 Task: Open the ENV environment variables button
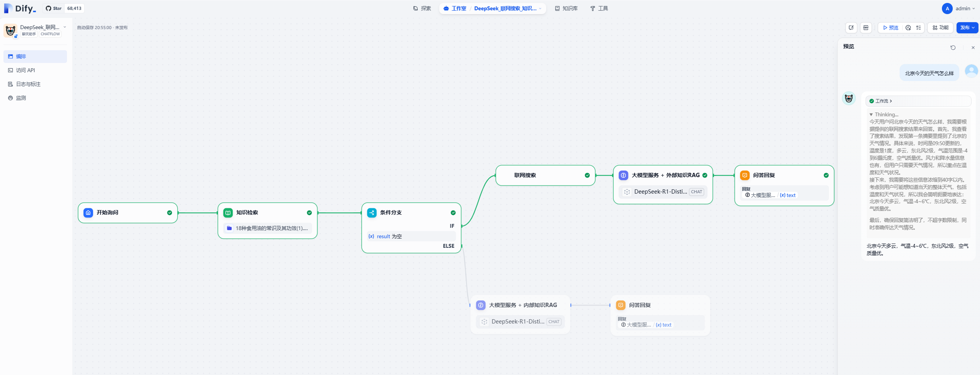pyautogui.click(x=866, y=27)
